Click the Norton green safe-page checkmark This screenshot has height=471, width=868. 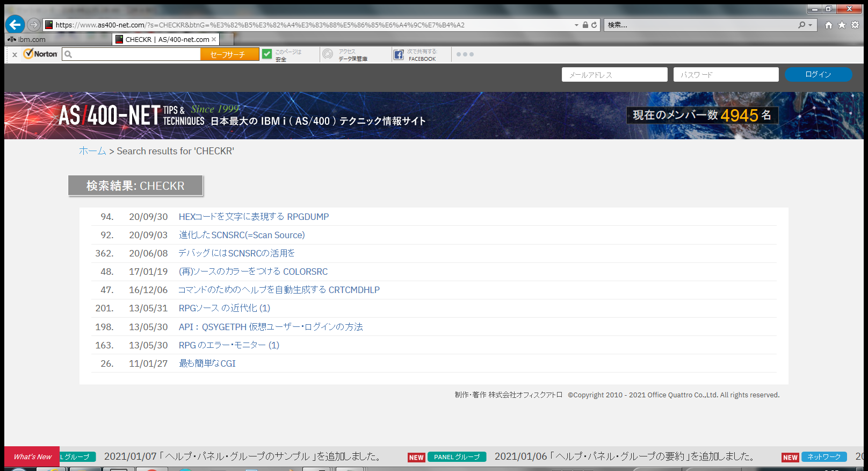[x=267, y=54]
